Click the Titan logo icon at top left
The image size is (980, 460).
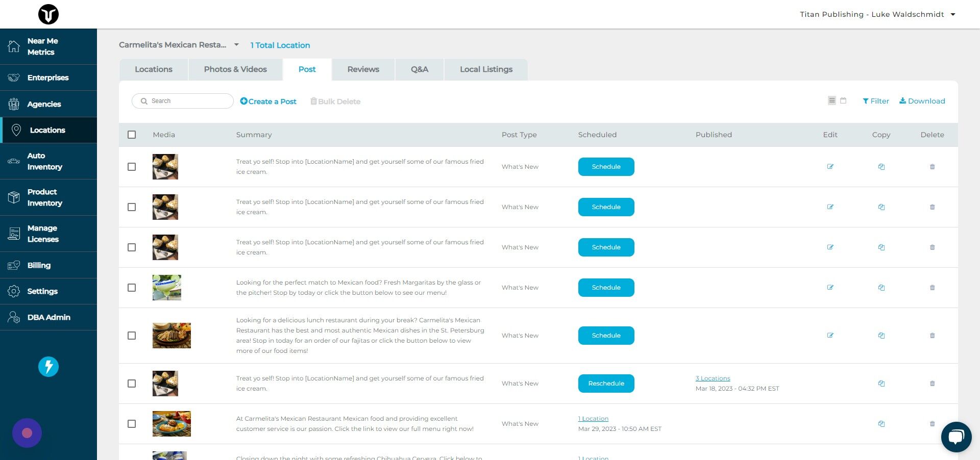click(x=48, y=14)
